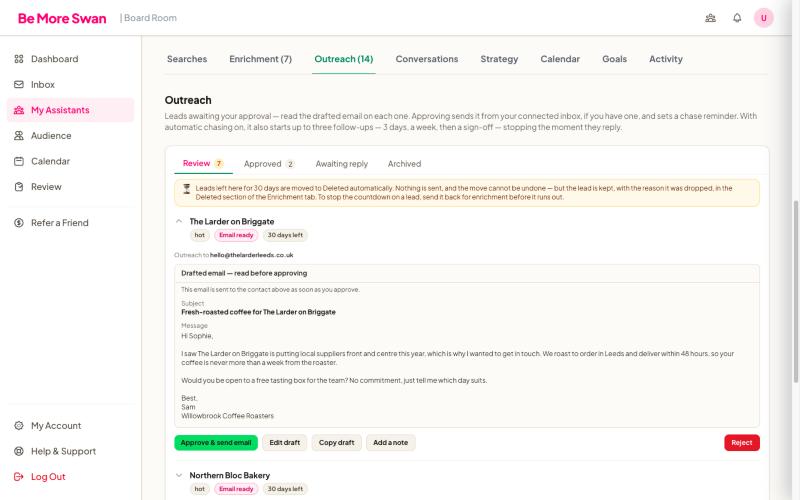Click Approve & send email button
The image size is (800, 500).
(x=216, y=443)
